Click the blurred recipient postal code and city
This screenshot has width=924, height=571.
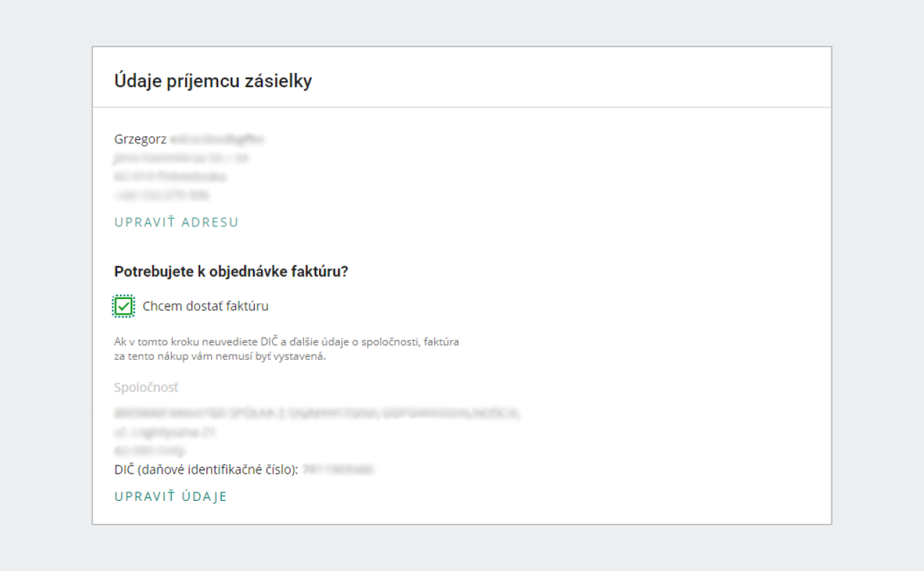(x=170, y=176)
